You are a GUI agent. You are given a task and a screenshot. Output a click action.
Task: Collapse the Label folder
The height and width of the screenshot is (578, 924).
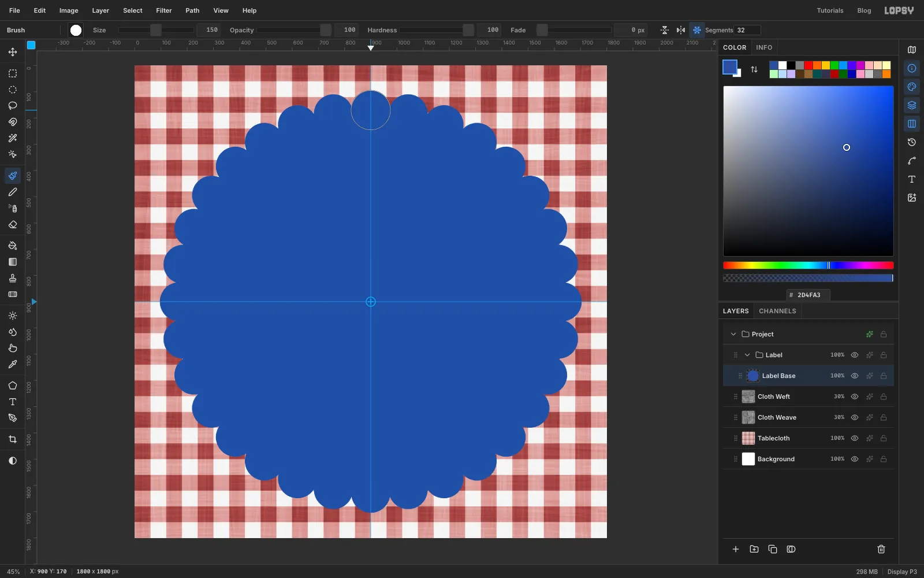coord(747,355)
